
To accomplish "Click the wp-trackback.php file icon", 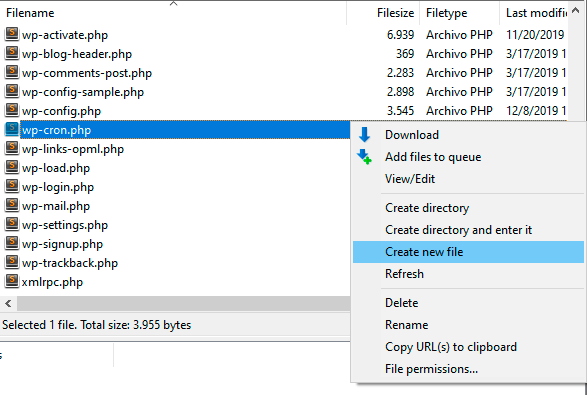I will 12,263.
